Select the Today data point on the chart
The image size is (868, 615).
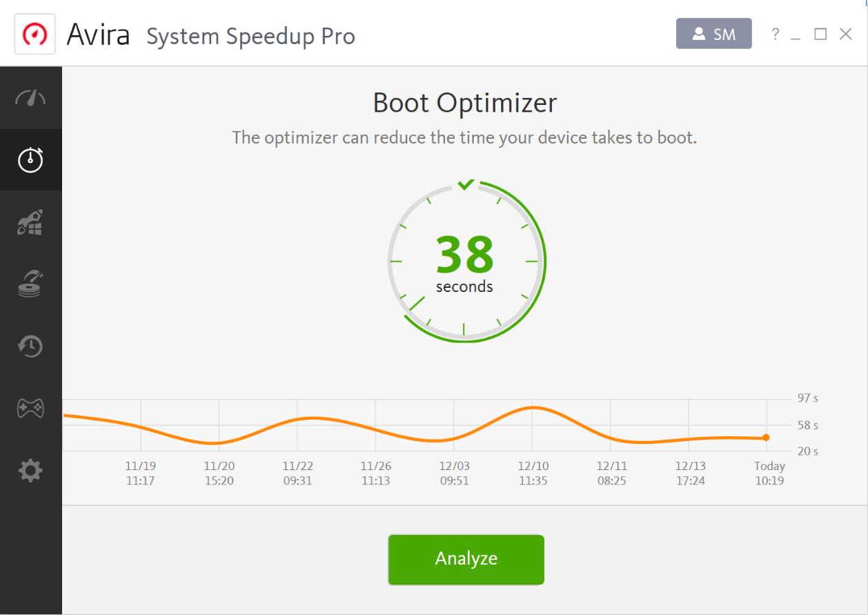click(x=766, y=437)
